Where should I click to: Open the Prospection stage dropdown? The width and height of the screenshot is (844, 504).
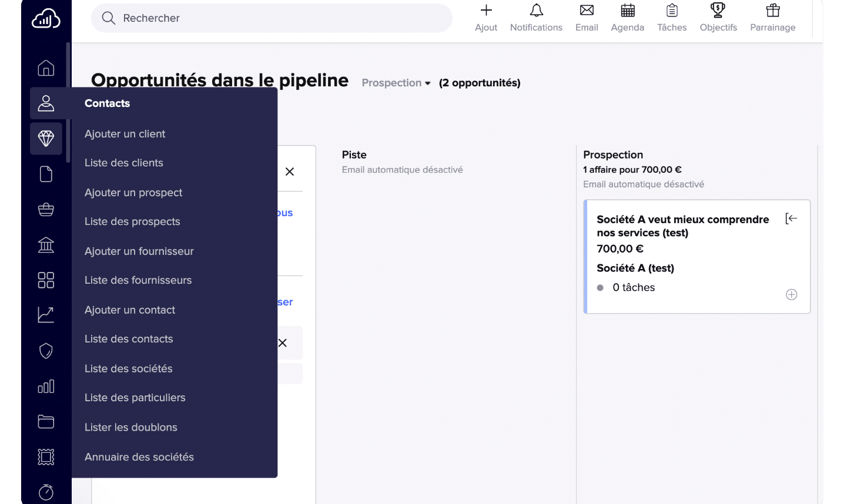click(x=395, y=83)
